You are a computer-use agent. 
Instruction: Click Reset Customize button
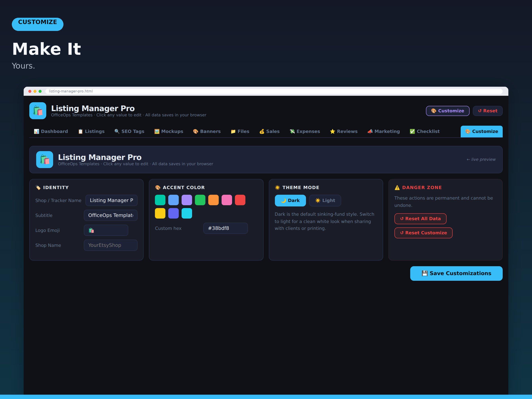coord(423,233)
